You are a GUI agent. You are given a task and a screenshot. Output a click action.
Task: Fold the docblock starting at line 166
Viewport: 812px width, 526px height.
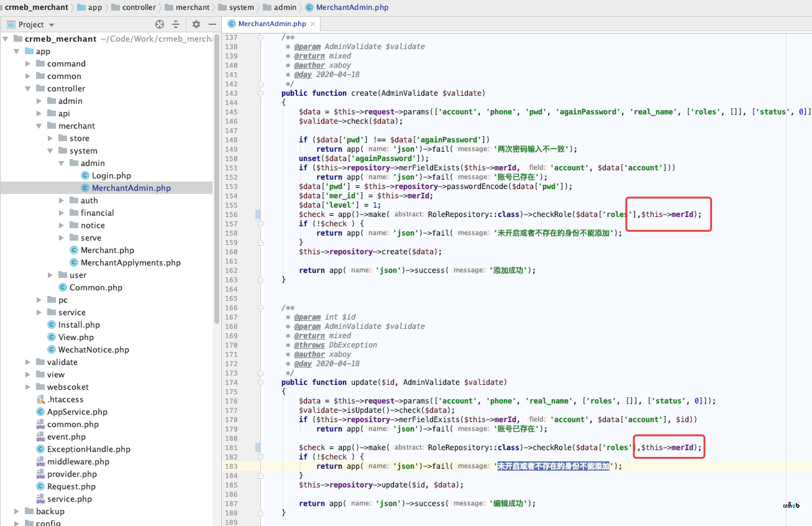click(x=261, y=308)
